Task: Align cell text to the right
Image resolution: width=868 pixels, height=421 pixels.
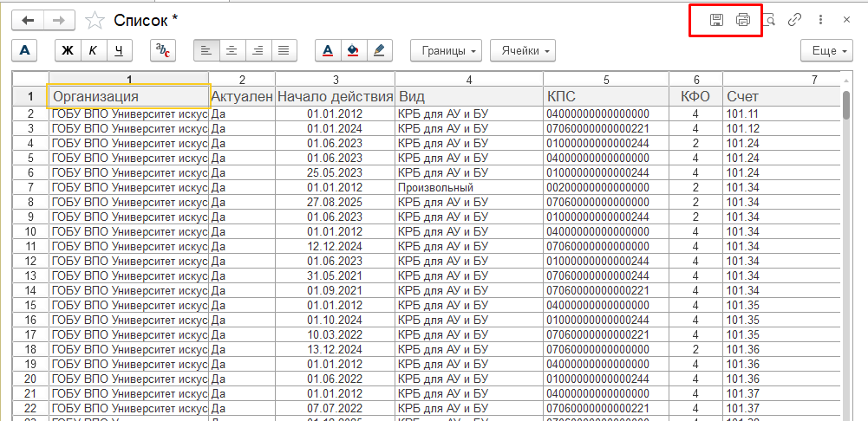Action: point(258,50)
